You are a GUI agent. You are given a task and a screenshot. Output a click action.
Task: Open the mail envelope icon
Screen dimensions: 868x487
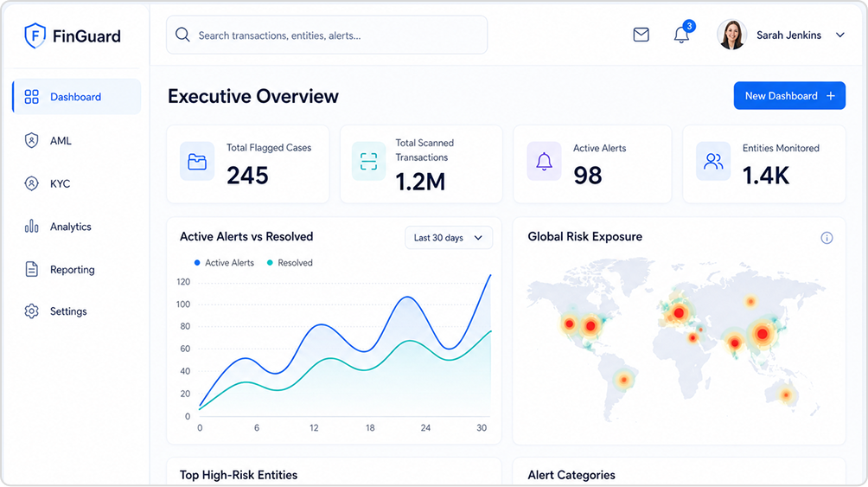point(641,35)
